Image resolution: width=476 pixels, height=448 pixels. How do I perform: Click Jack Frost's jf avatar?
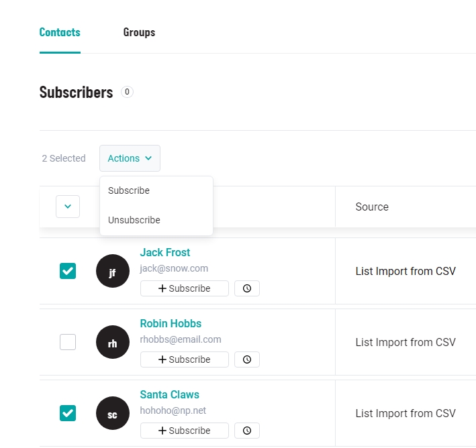(x=113, y=271)
